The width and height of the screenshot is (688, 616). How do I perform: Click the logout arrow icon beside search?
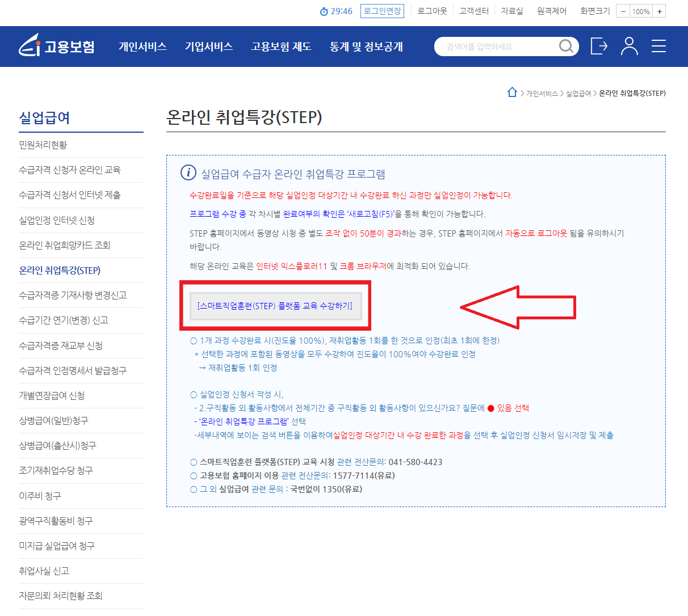point(599,47)
